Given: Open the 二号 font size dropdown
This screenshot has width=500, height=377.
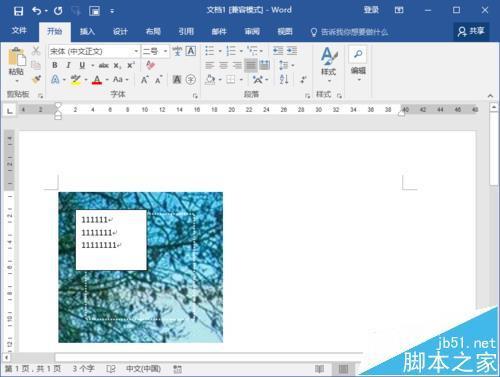Looking at the screenshot, I should coord(165,51).
